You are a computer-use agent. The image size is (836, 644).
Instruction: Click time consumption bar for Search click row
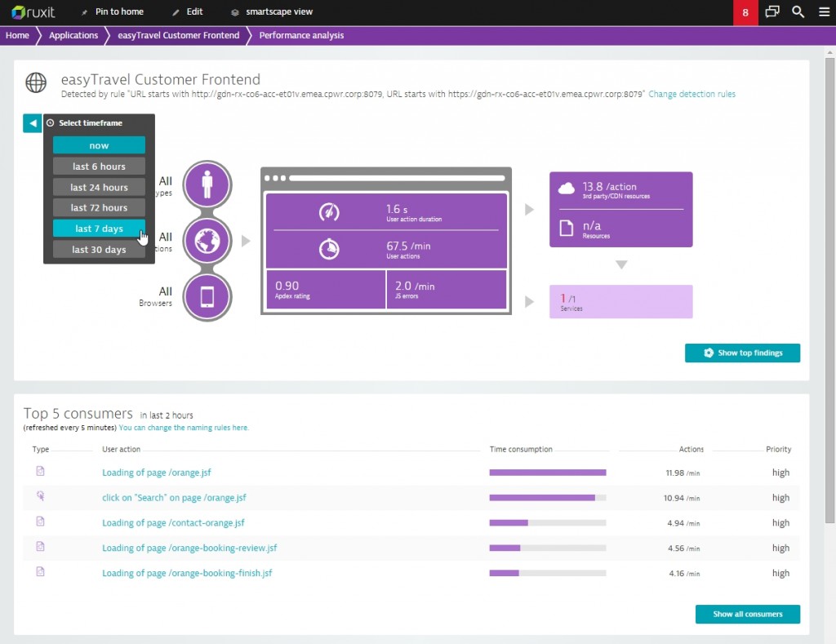pos(548,498)
